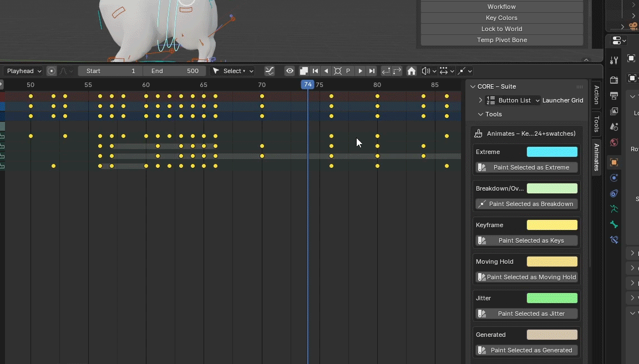
Task: Toggle the graph normalize icon in header
Action: 270,71
